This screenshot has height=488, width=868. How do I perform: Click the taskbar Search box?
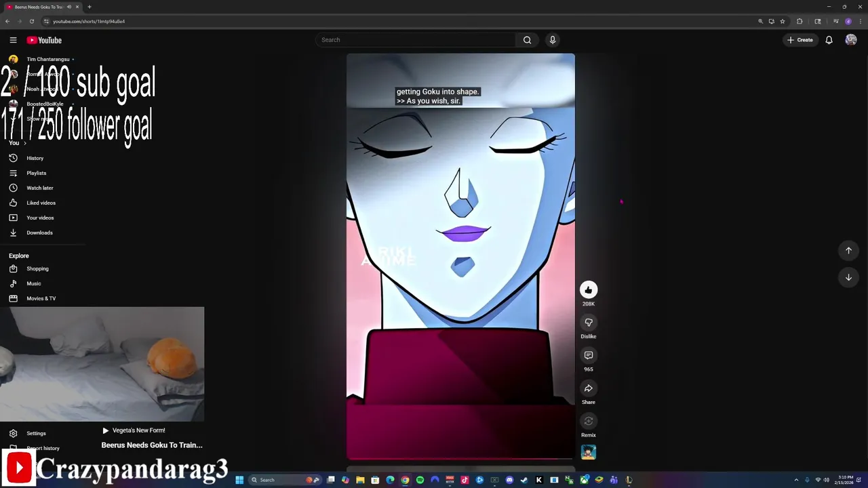[285, 480]
